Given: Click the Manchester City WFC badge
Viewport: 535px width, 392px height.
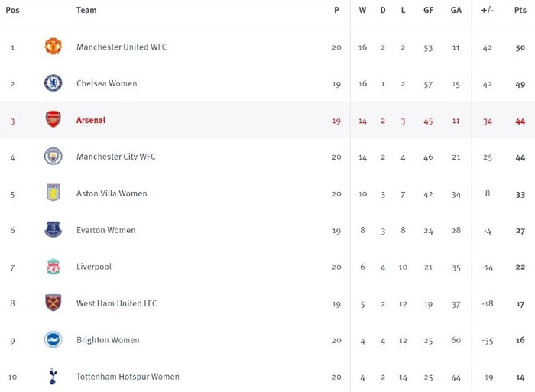Looking at the screenshot, I should [53, 156].
